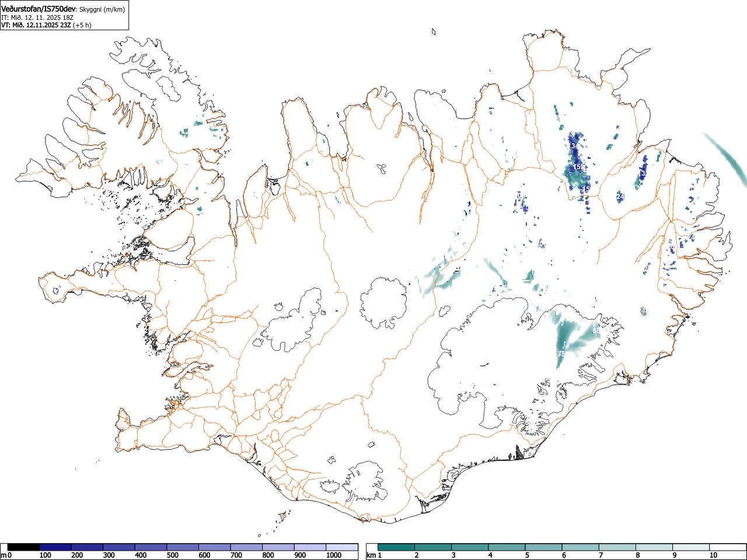Viewport: 747px width, 560px height.
Task: Click the '2' tick label on km scale
Action: click(x=417, y=555)
